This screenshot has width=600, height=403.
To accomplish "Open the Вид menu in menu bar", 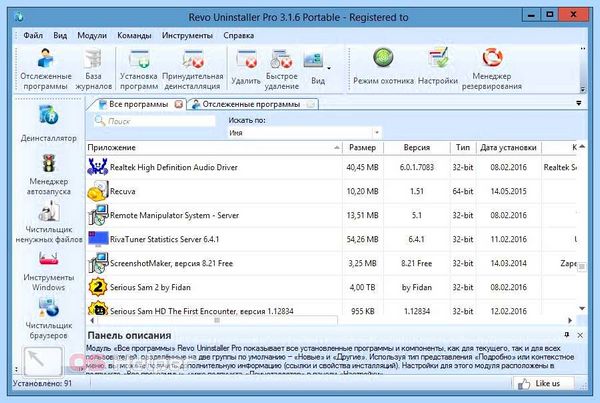I will coord(60,36).
